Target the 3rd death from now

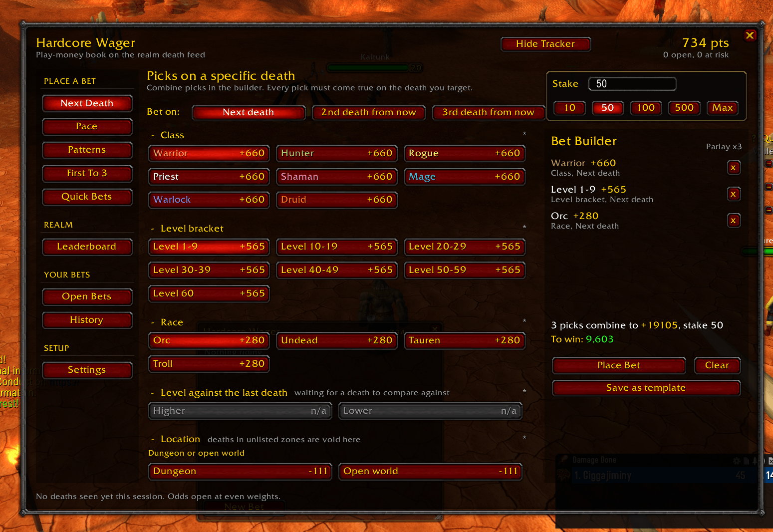(x=489, y=113)
